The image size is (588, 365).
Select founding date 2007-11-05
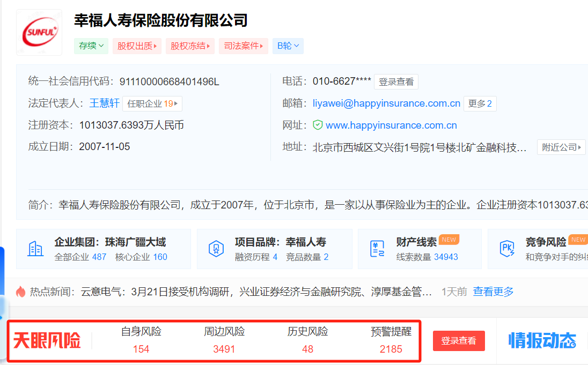pyautogui.click(x=105, y=146)
